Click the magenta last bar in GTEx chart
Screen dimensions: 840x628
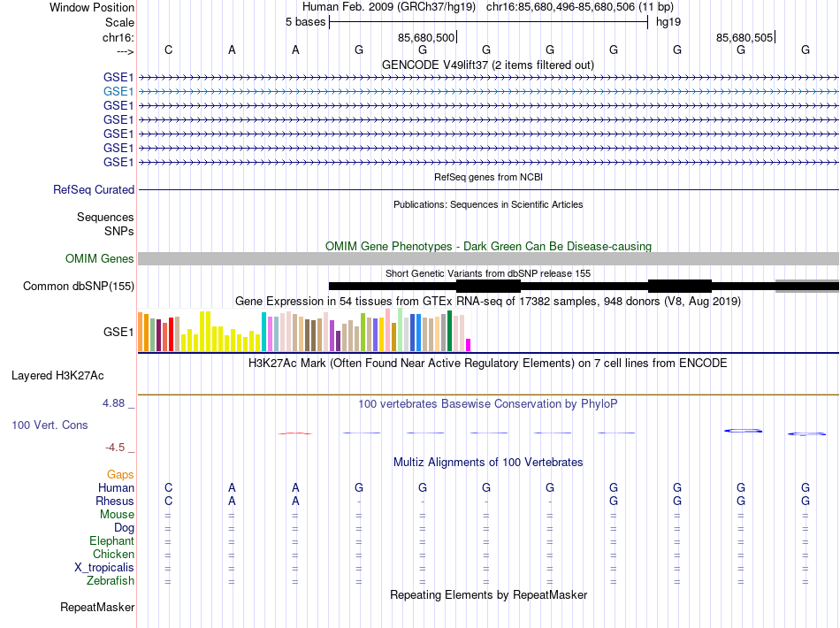(x=469, y=345)
